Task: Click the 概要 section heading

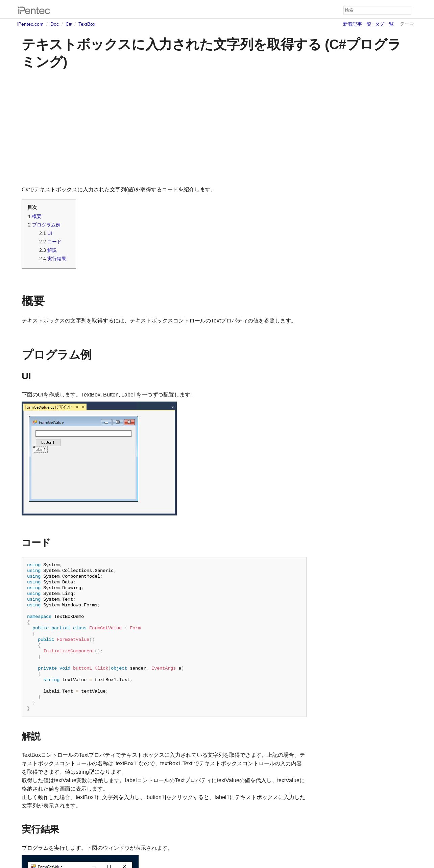Action: click(33, 301)
